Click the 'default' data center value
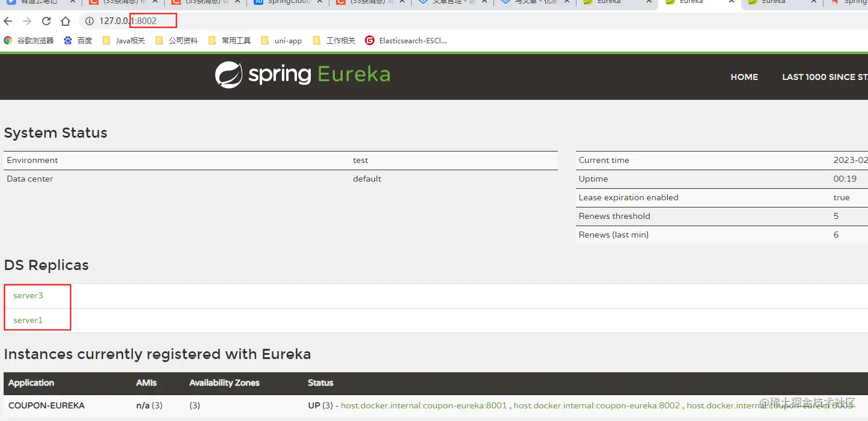 (x=367, y=179)
